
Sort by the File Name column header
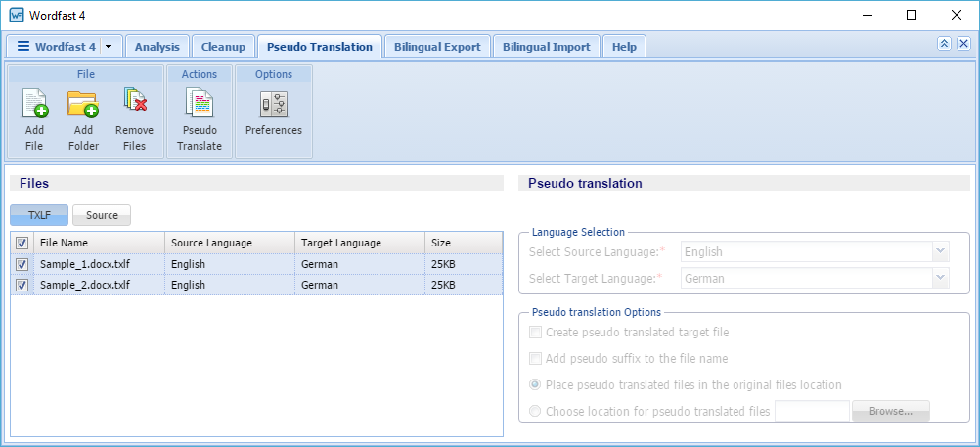(99, 243)
